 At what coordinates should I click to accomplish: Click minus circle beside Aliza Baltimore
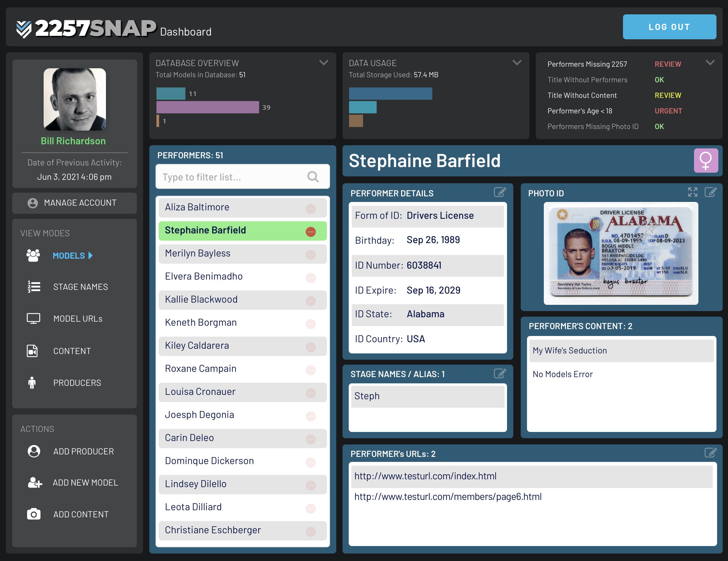coord(310,209)
